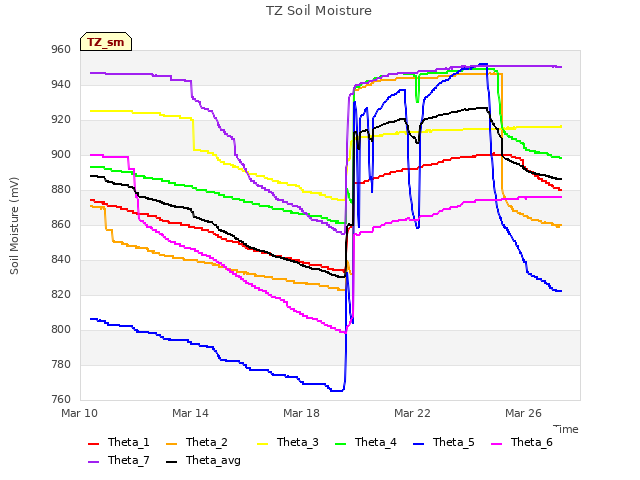The image size is (640, 480).
Task: Click the Mar 18 x-axis tick label
Action: click(302, 413)
